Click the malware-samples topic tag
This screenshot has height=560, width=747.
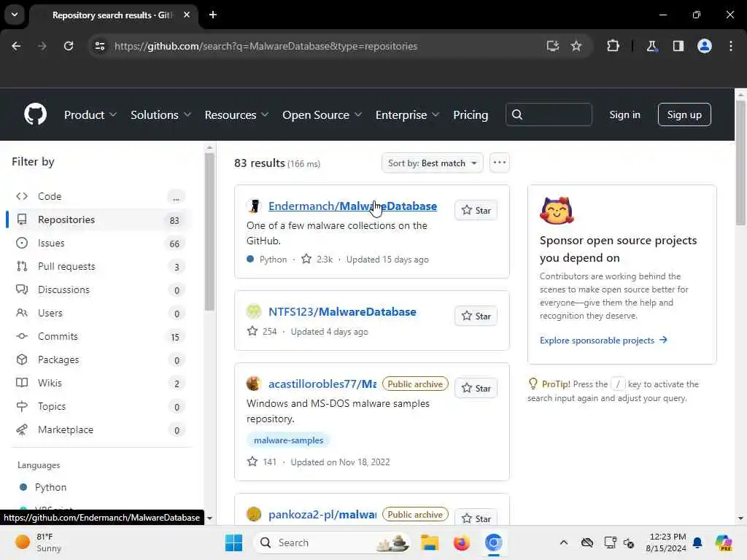tap(288, 440)
